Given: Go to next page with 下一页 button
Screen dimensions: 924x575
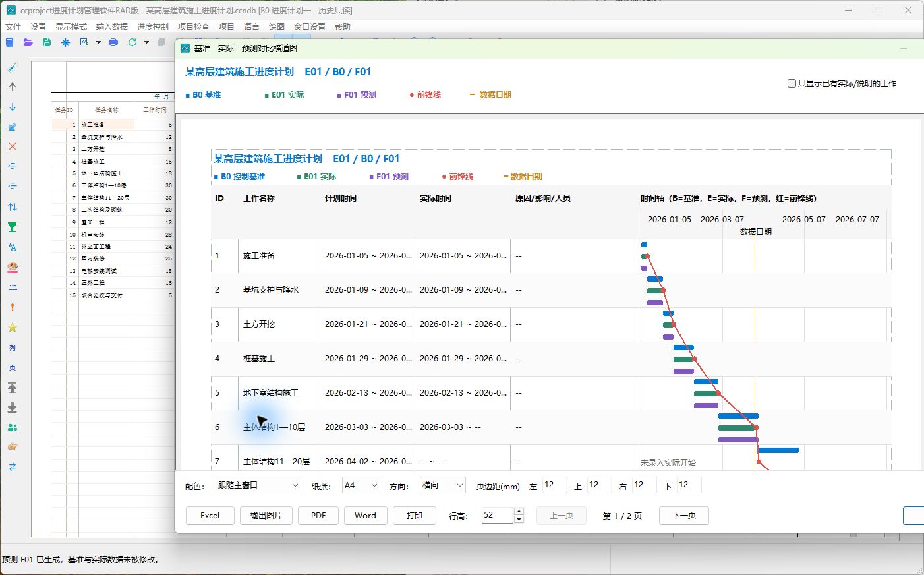Looking at the screenshot, I should 684,516.
